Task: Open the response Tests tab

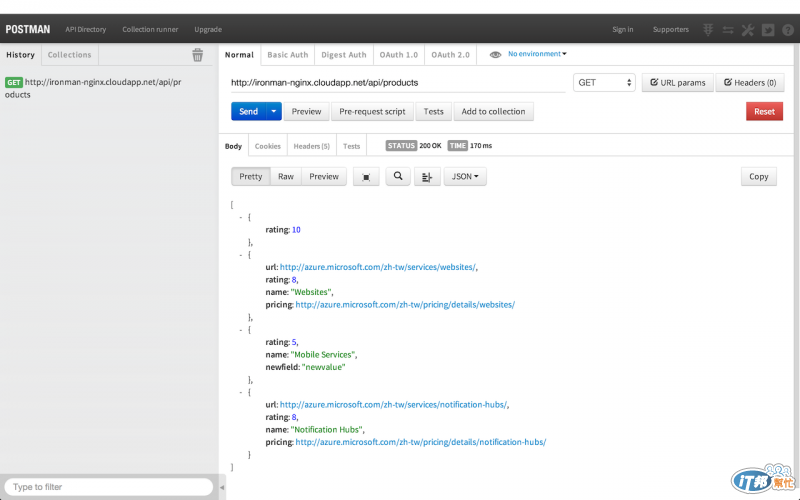Action: pos(352,146)
